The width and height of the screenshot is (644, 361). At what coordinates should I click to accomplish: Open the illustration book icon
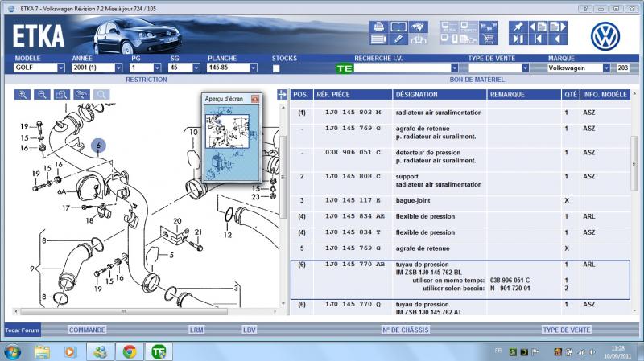point(398,27)
